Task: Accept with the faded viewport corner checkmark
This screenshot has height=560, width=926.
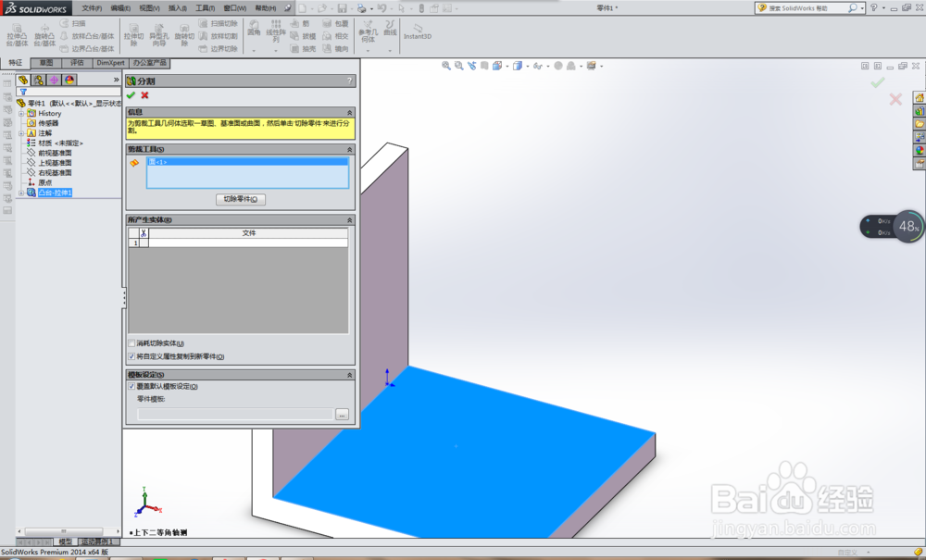Action: point(878,82)
